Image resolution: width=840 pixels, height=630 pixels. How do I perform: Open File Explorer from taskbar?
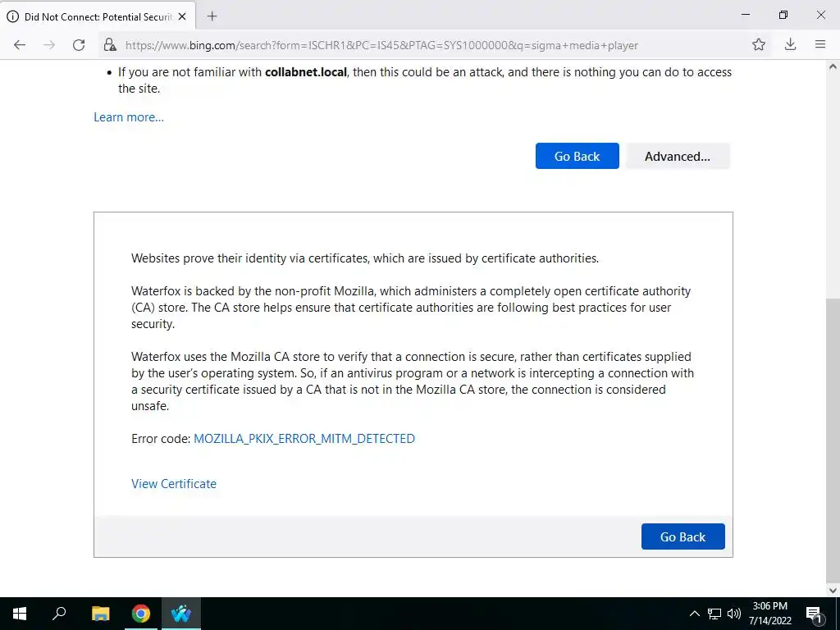point(100,614)
